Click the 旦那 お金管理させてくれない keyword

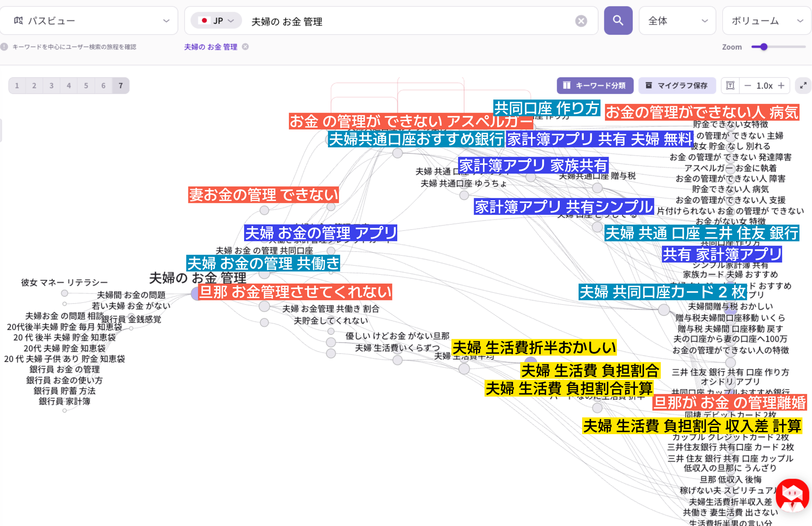295,292
